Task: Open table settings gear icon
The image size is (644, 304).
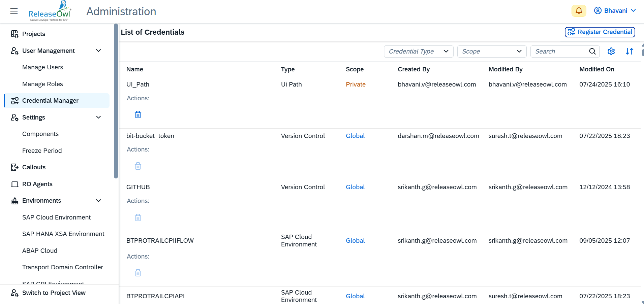Action: pos(611,52)
